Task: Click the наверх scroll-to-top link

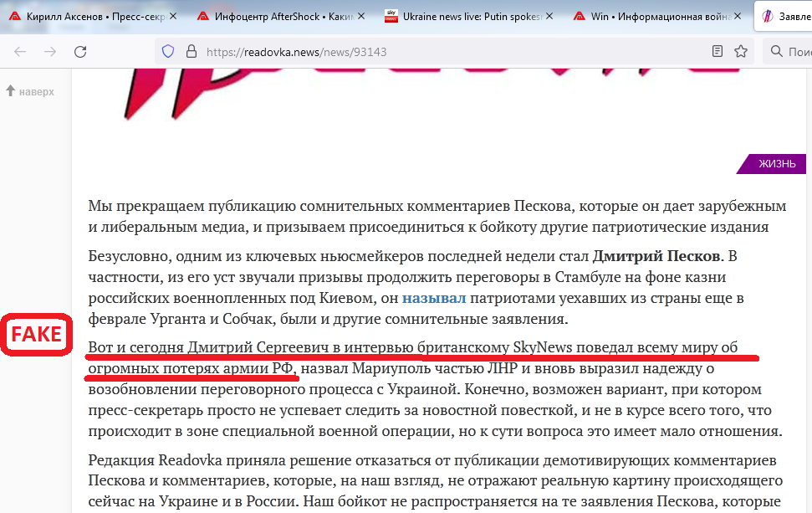Action: (x=36, y=91)
